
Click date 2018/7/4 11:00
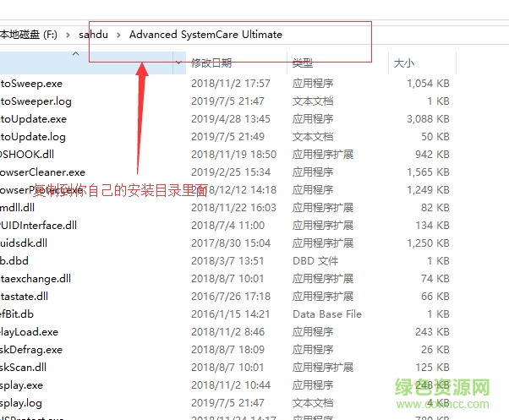coord(228,226)
